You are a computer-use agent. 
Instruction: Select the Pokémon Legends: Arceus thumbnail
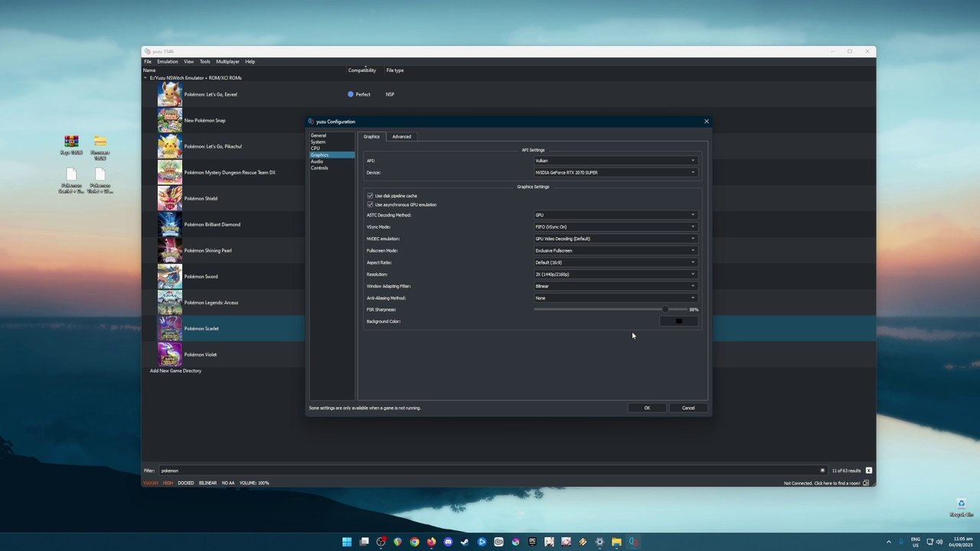point(170,302)
